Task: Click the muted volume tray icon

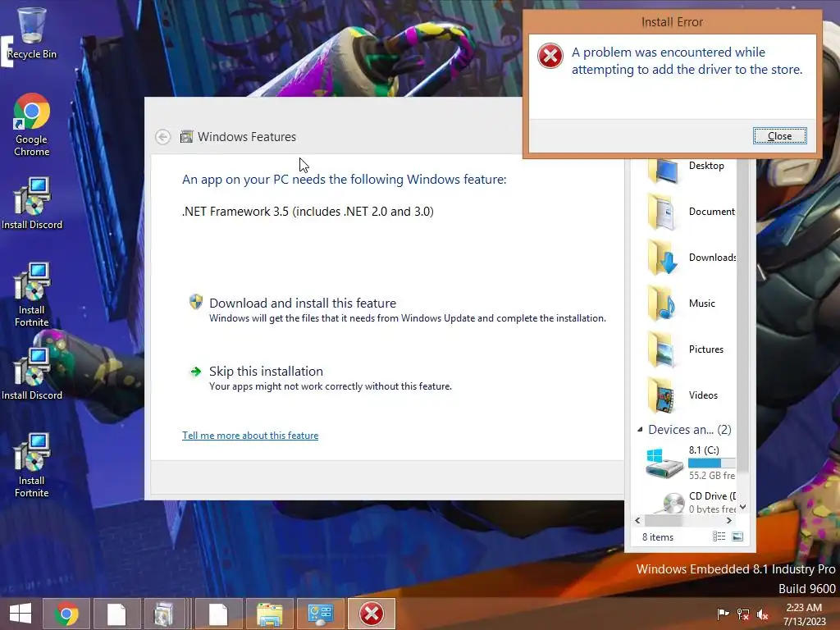Action: [x=763, y=614]
